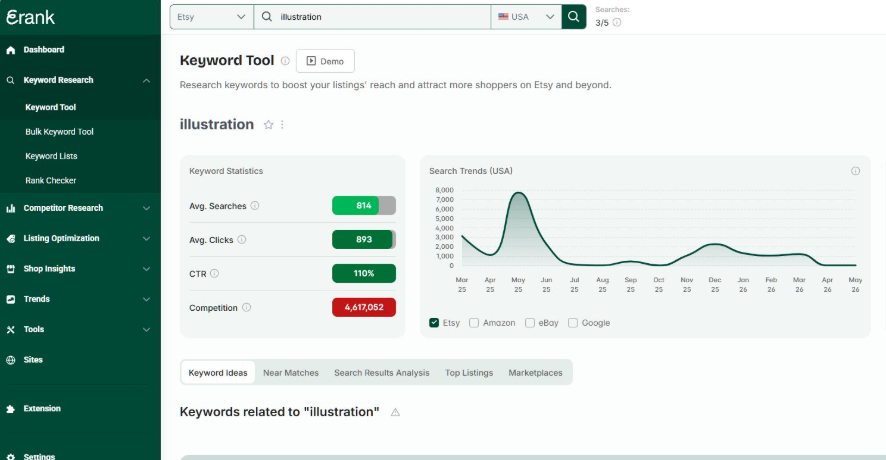Open the three-dot menu beside illustration
886x460 pixels.
(x=282, y=125)
